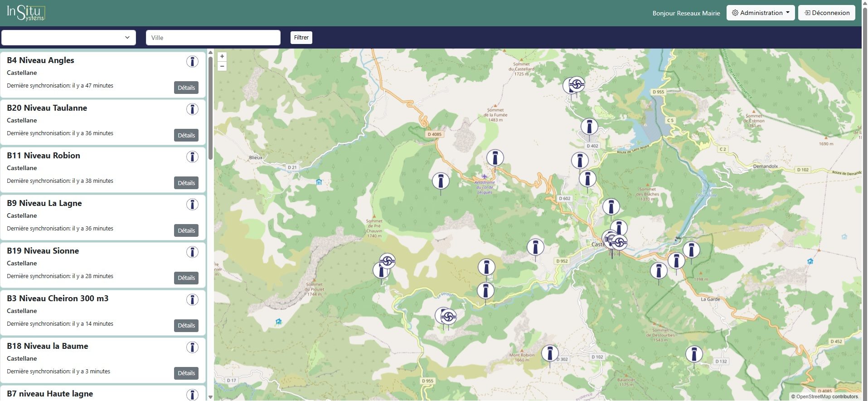
Task: Open Détails for B19 Niveau Sionne
Action: point(186,278)
